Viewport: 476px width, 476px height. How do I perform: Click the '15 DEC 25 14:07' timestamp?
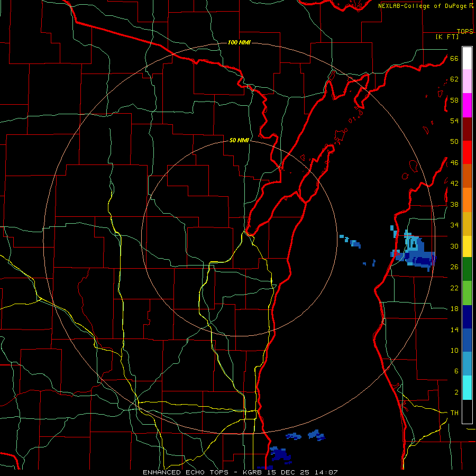coord(302,472)
